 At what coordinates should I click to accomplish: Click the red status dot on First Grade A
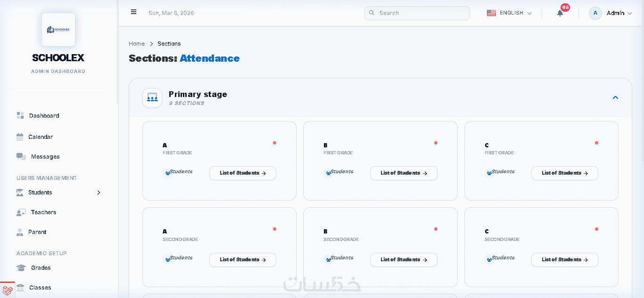[x=275, y=143]
